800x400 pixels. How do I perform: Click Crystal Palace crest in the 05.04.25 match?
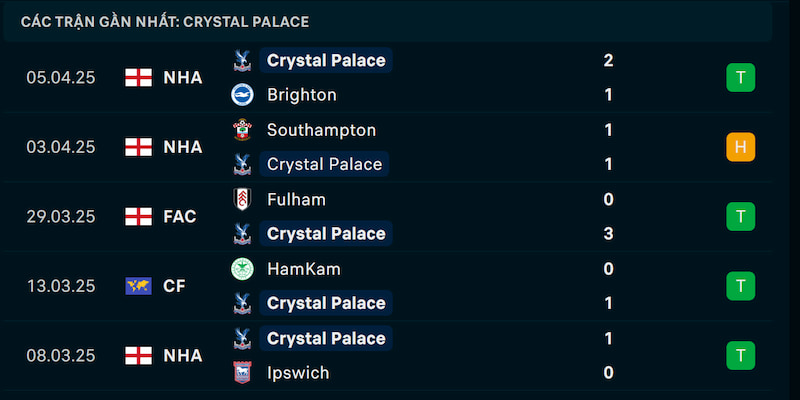tap(242, 60)
